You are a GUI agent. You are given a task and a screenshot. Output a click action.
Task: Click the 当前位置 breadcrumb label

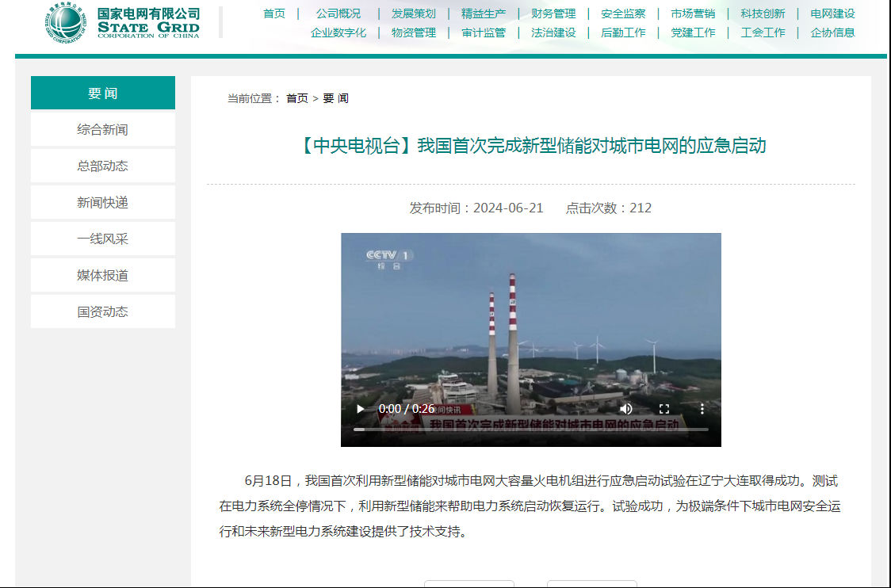tap(254, 98)
